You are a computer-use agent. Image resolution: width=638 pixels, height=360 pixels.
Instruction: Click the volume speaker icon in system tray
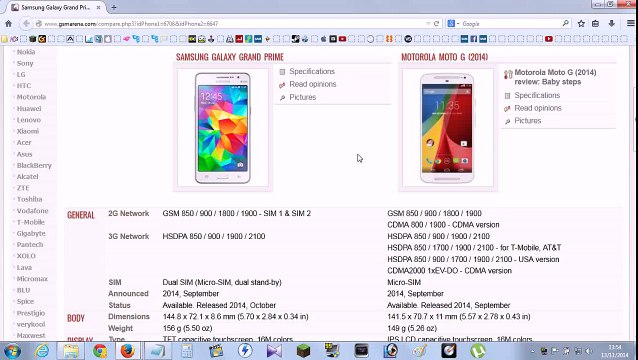coord(589,351)
